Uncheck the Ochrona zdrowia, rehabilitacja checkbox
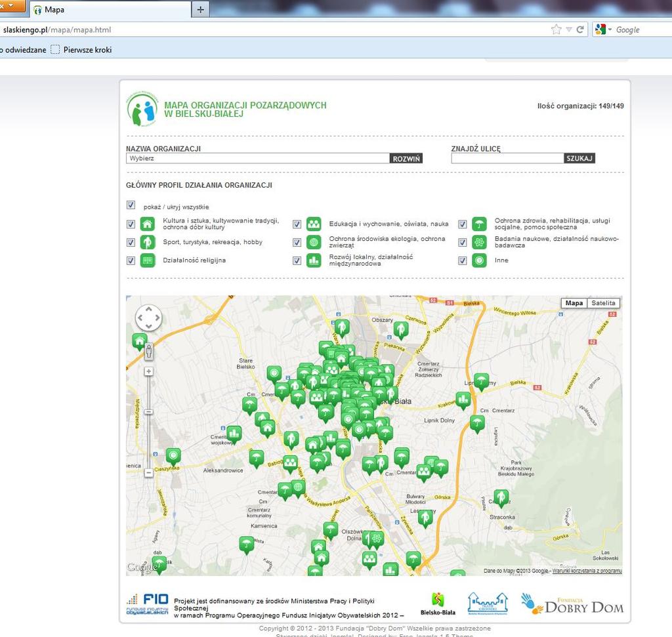 [x=463, y=224]
